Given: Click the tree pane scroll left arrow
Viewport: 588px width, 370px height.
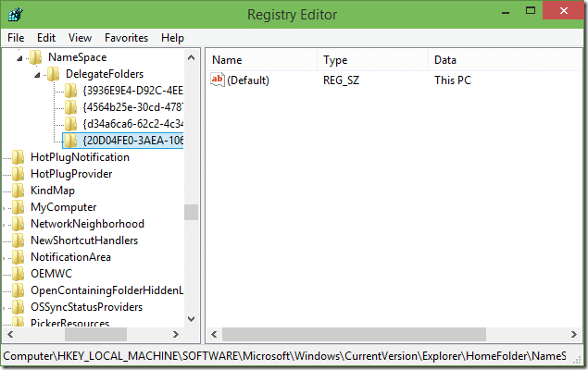Looking at the screenshot, I should point(10,335).
